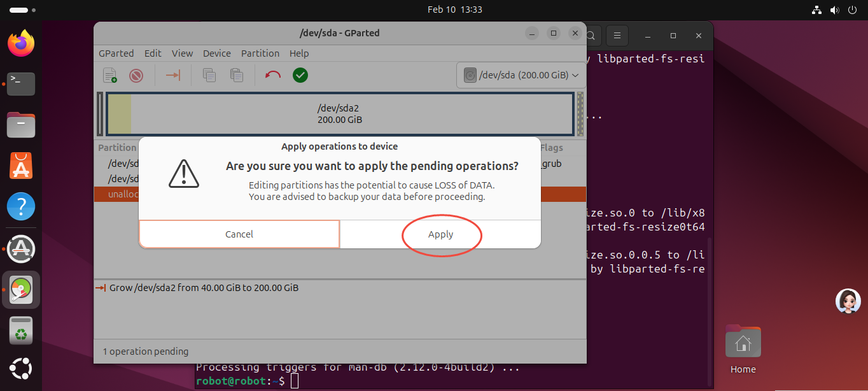Screen dimensions: 868x391
Task: Open Terminal from the dock
Action: pyautogui.click(x=21, y=84)
